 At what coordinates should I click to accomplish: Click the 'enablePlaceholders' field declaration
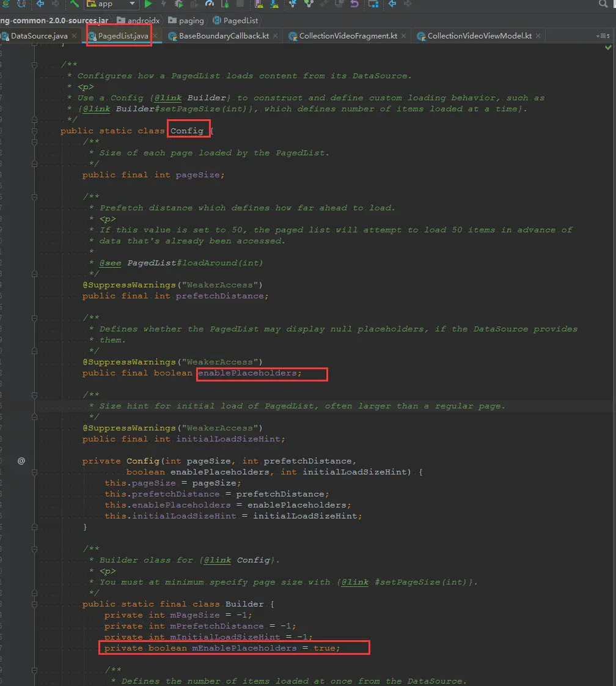[x=248, y=373]
